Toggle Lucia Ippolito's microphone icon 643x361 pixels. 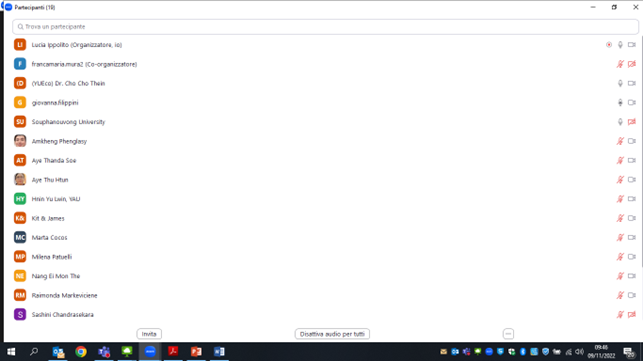[x=620, y=45]
